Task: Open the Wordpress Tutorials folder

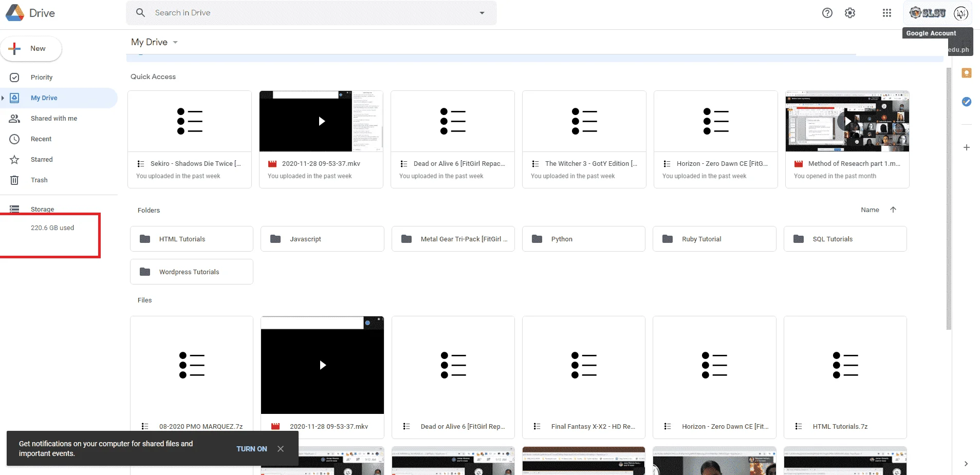Action: click(x=192, y=272)
